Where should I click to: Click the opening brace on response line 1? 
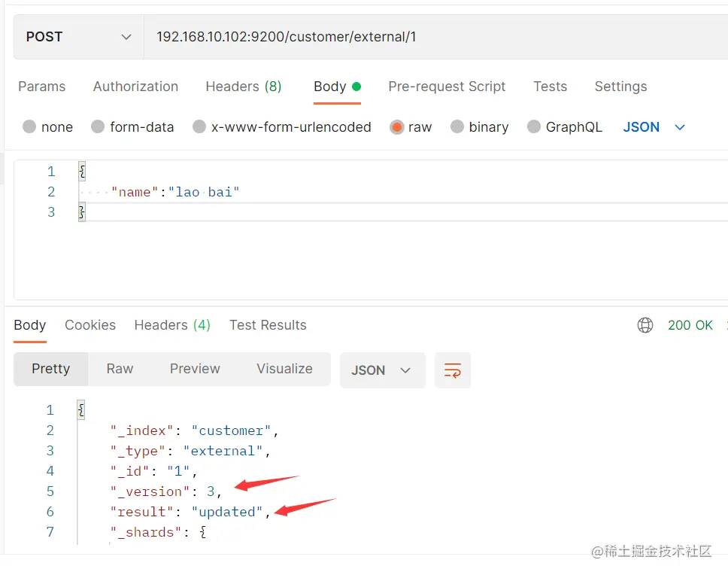(x=81, y=410)
